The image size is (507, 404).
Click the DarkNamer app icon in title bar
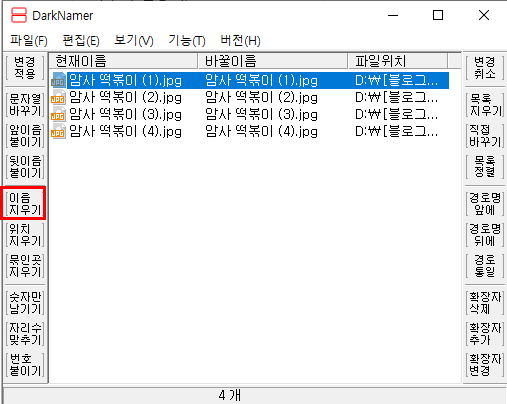click(x=19, y=15)
